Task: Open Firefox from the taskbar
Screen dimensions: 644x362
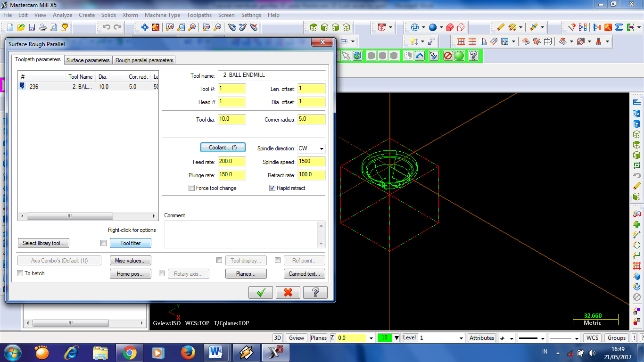Action: tap(188, 352)
